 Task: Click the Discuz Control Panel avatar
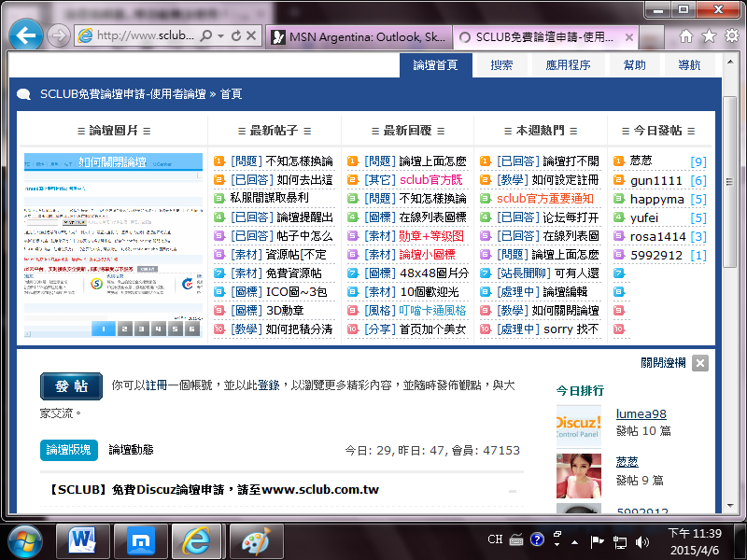[x=578, y=427]
